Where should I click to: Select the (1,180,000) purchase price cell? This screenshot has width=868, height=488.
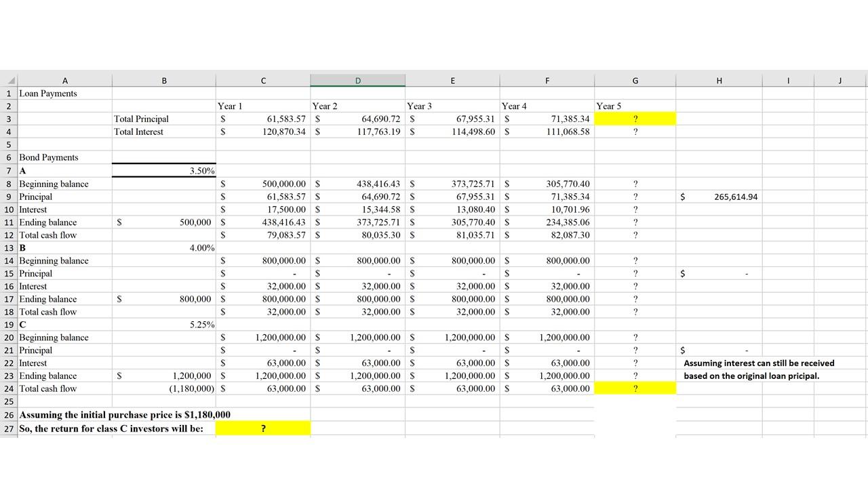[164, 388]
